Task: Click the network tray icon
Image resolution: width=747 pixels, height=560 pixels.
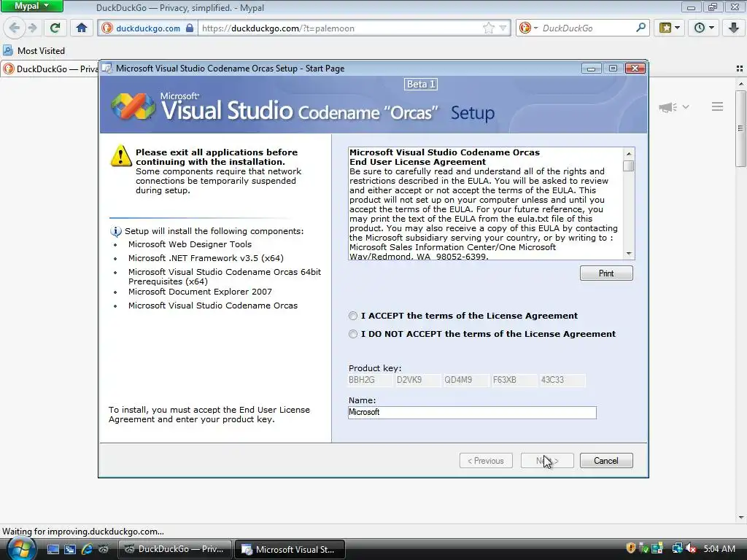Action: pos(677,548)
